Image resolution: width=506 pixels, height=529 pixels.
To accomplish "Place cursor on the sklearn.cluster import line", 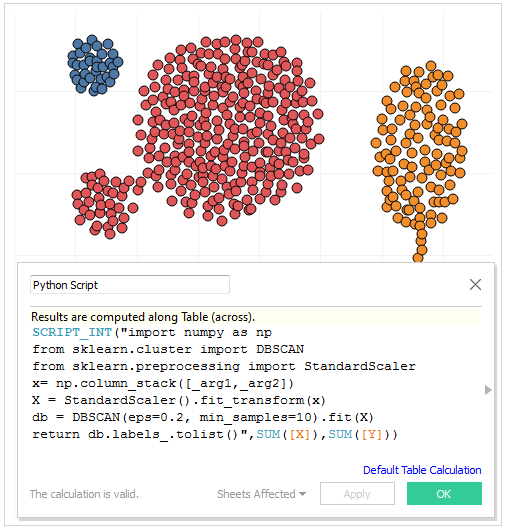I will tap(168, 349).
